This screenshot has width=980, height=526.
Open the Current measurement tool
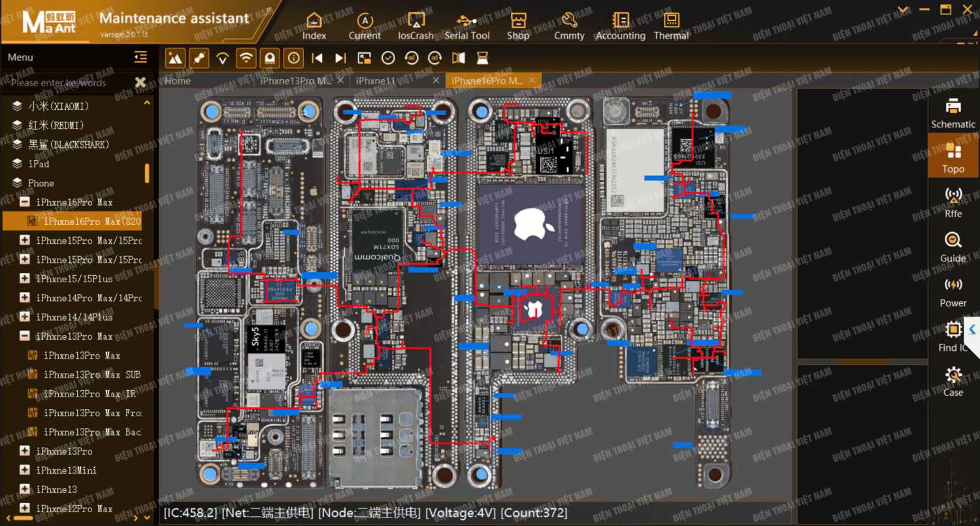[365, 26]
